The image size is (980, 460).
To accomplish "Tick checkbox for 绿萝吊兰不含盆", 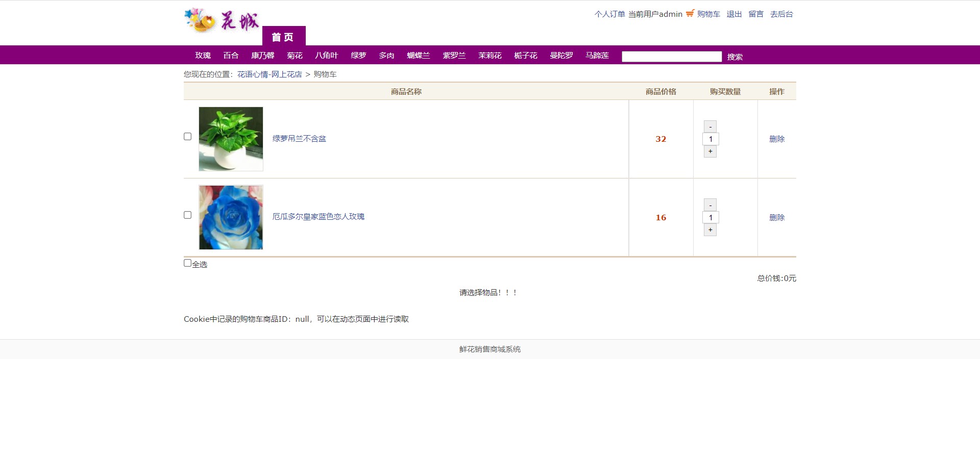I will 187,137.
